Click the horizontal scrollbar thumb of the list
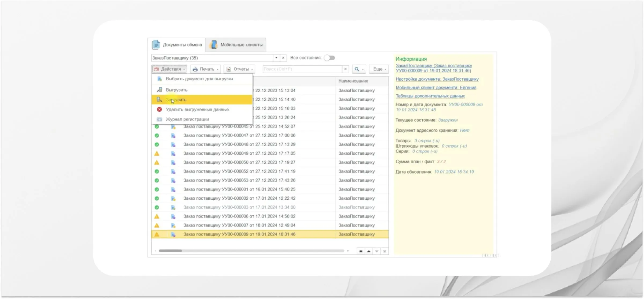 pos(170,251)
